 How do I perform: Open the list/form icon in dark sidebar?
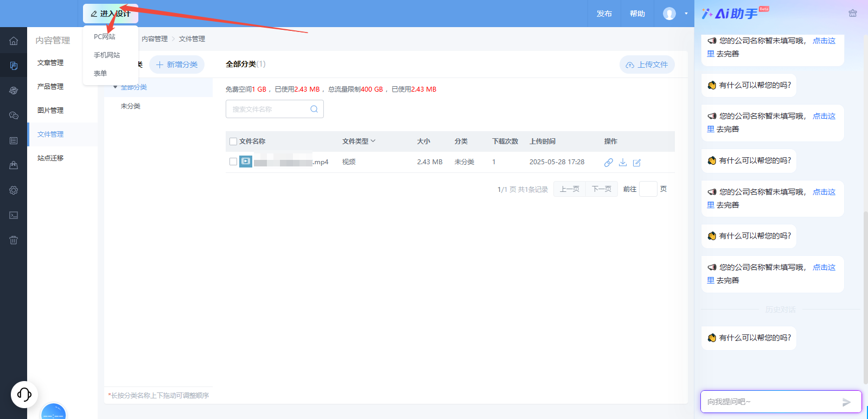(x=14, y=140)
